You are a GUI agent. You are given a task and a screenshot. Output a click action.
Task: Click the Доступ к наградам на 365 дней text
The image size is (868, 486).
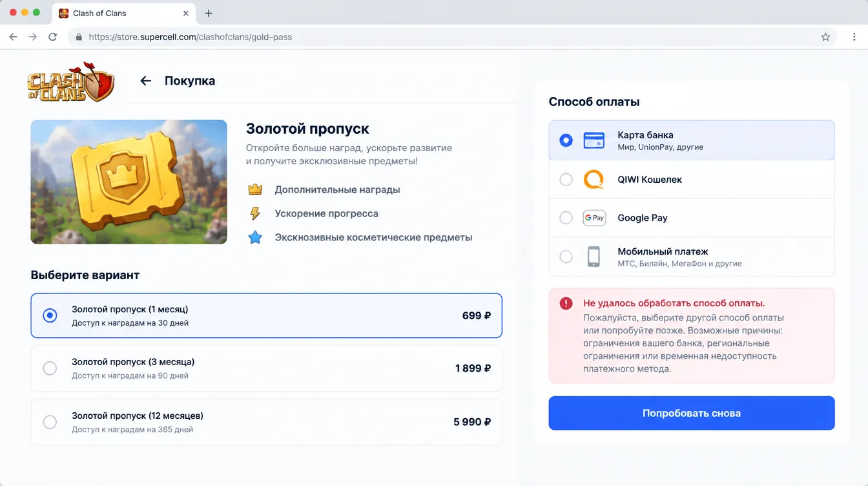pos(132,429)
